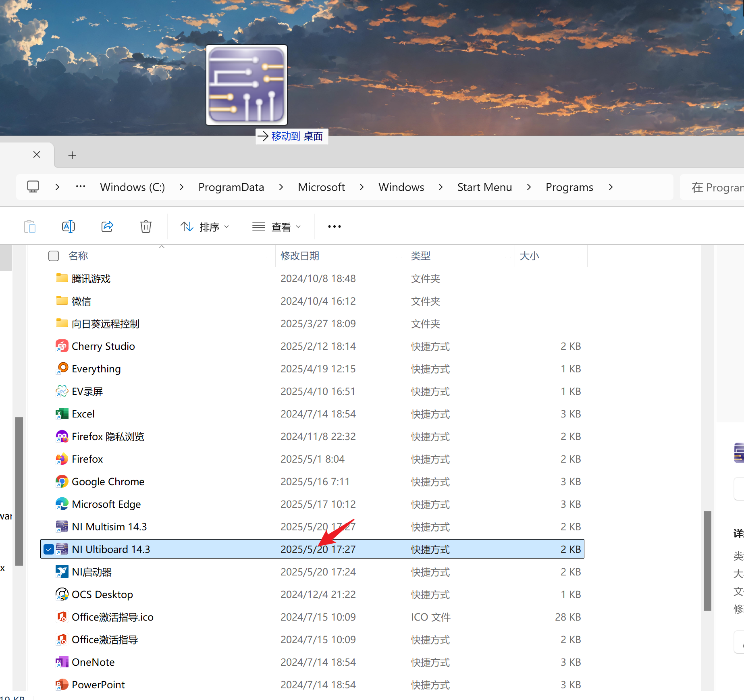Click the Paste toolbar icon
This screenshot has height=700, width=744.
30,227
